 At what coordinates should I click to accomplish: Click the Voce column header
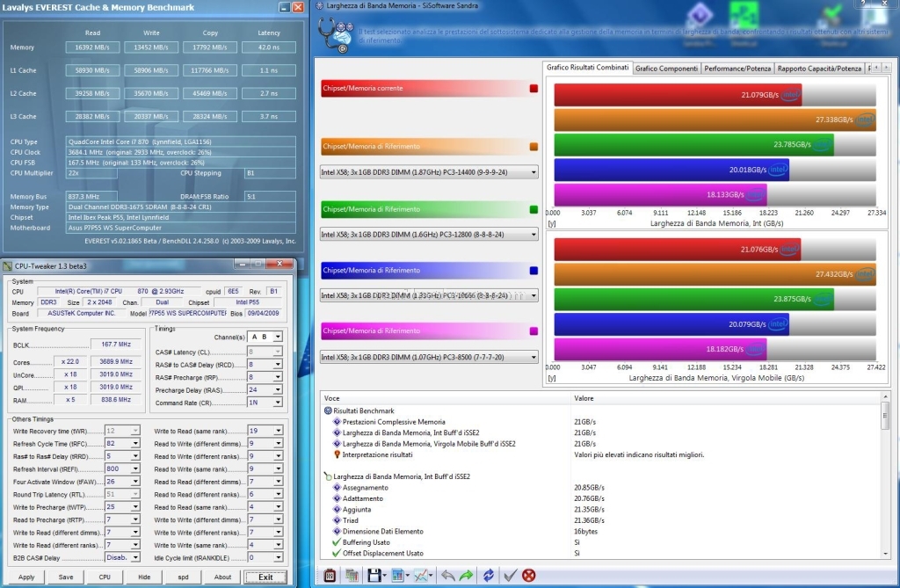point(446,398)
